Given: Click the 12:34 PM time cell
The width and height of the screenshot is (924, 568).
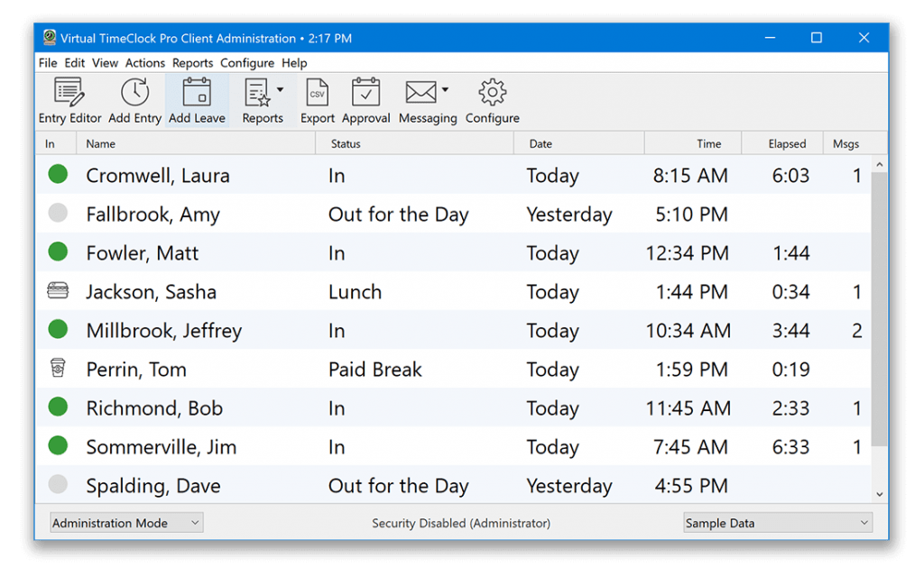Looking at the screenshot, I should click(x=687, y=253).
